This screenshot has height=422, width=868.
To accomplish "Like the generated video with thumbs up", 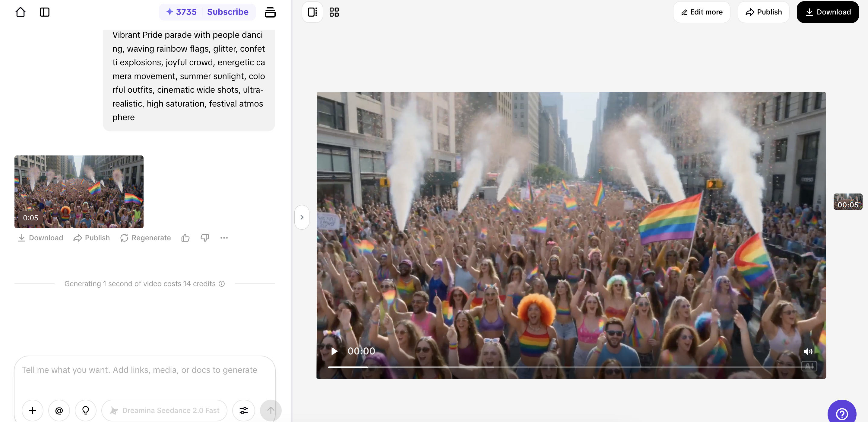I will point(185,238).
